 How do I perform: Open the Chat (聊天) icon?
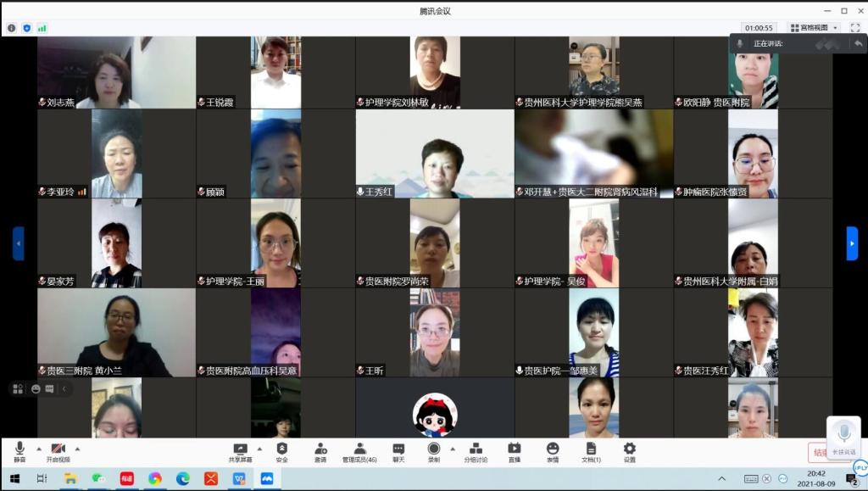(x=398, y=450)
